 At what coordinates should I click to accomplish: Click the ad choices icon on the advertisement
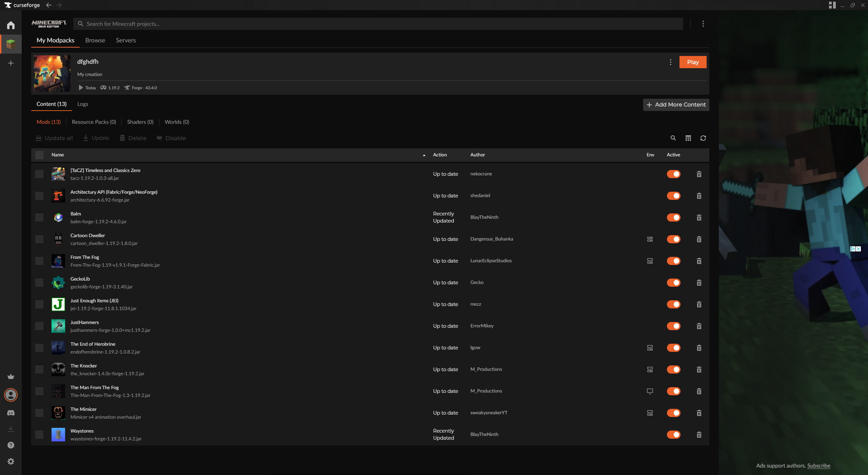[853, 249]
